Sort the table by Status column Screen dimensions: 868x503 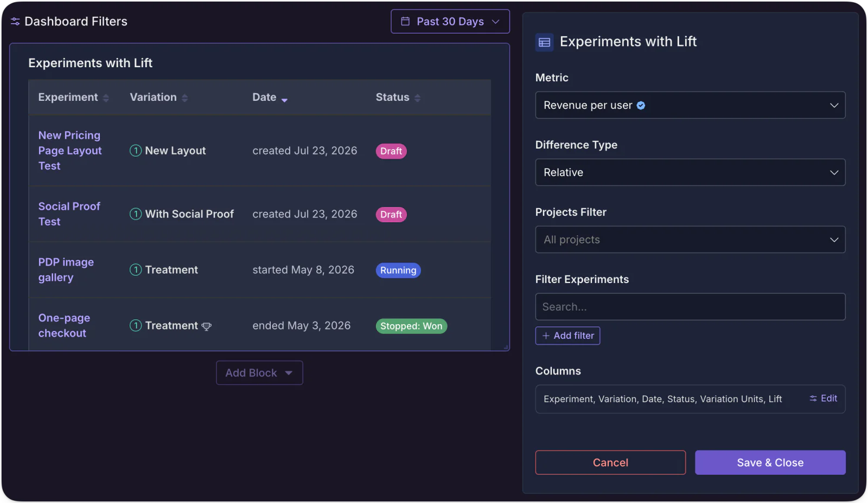[x=398, y=98]
